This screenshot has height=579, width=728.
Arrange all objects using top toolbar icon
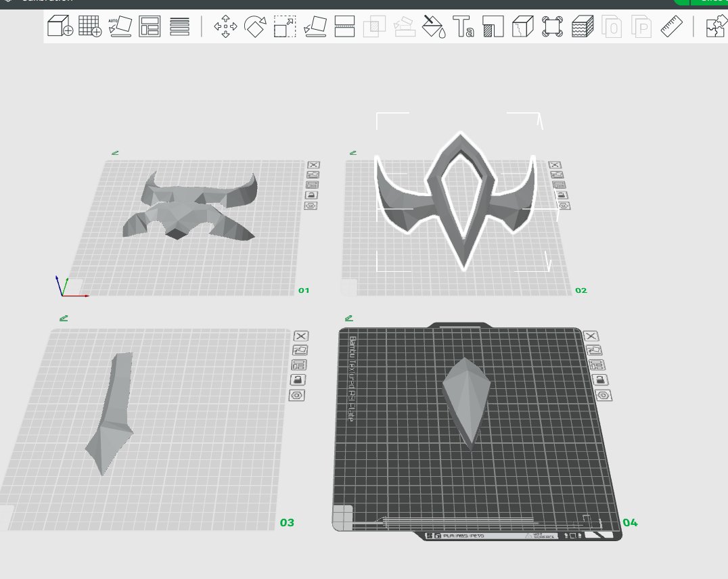point(150,26)
